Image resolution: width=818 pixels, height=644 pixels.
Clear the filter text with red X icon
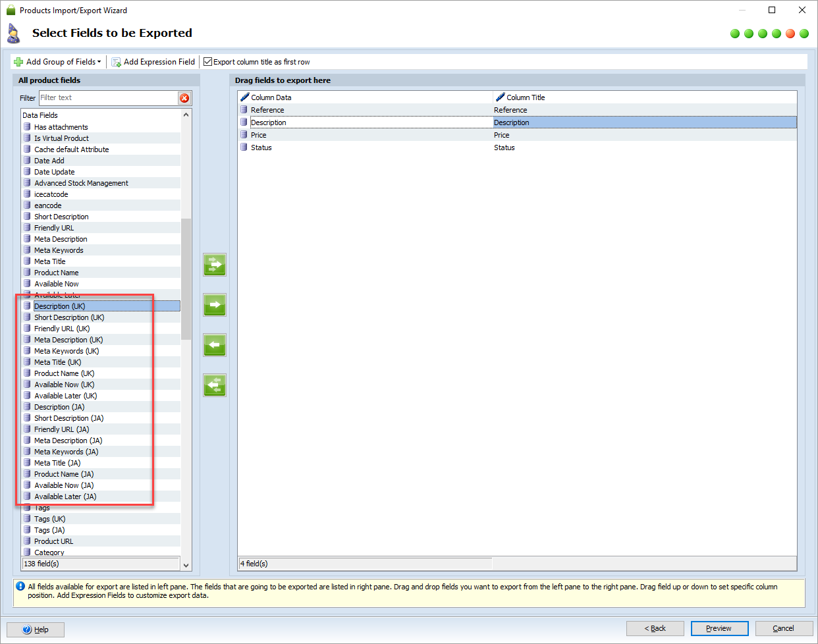coord(184,98)
